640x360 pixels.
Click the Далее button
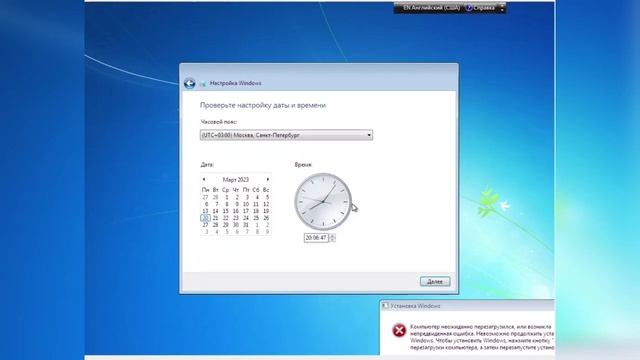tap(435, 281)
